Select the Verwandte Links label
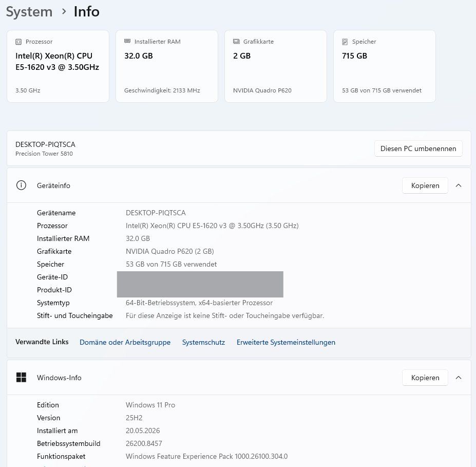Screen dimensions: 476x467 pyautogui.click(x=42, y=342)
